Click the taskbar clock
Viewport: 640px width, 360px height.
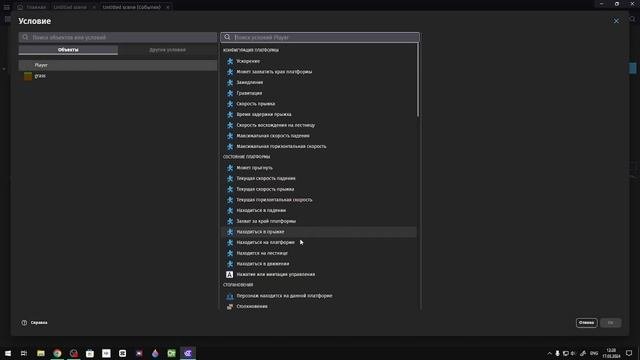(611, 353)
